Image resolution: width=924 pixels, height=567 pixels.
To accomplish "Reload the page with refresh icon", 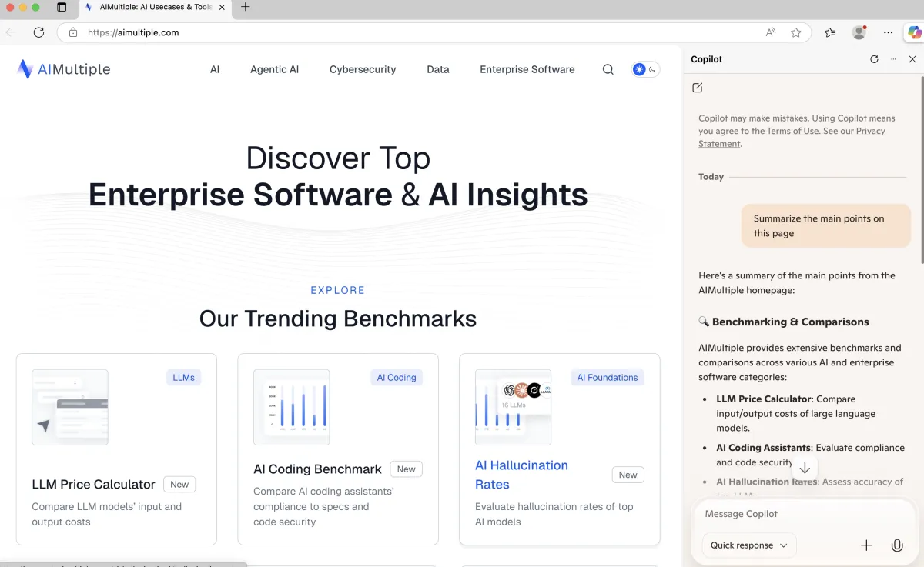I will [38, 32].
